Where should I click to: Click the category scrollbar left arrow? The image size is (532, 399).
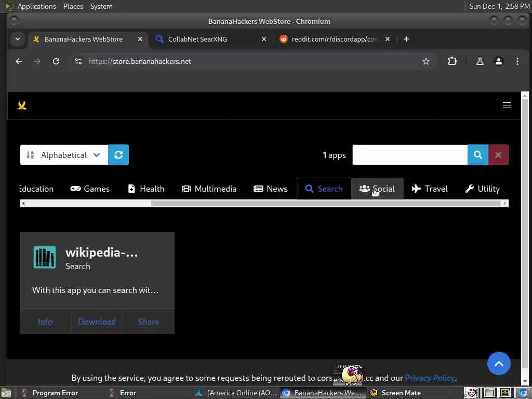(23, 203)
